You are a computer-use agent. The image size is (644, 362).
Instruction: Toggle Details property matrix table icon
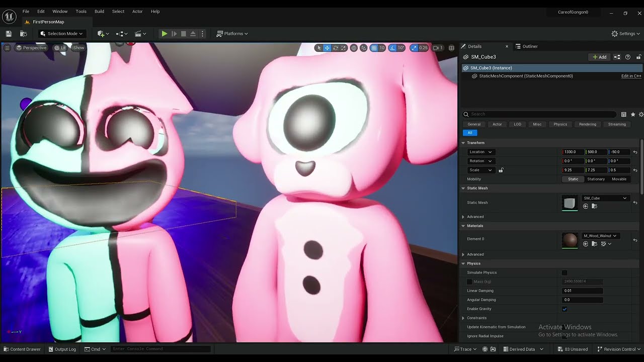click(624, 115)
